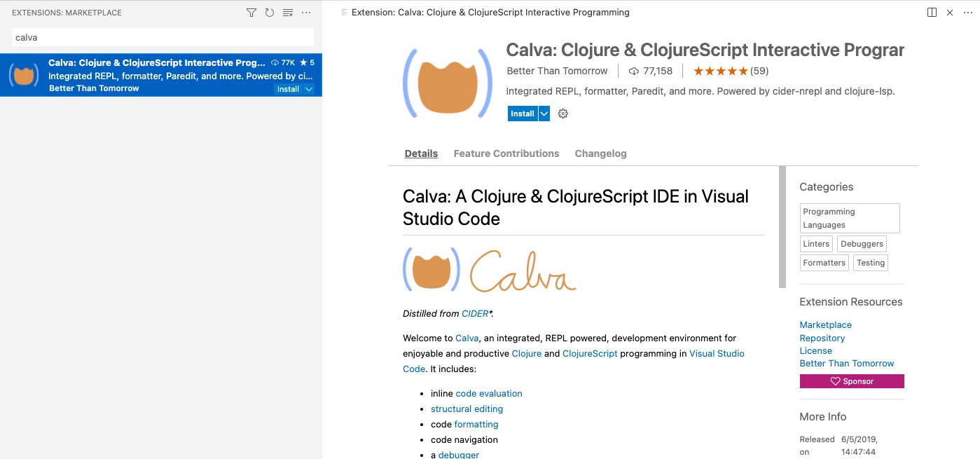The image size is (980, 459).
Task: Switch to the Changelog tab
Action: tap(600, 153)
